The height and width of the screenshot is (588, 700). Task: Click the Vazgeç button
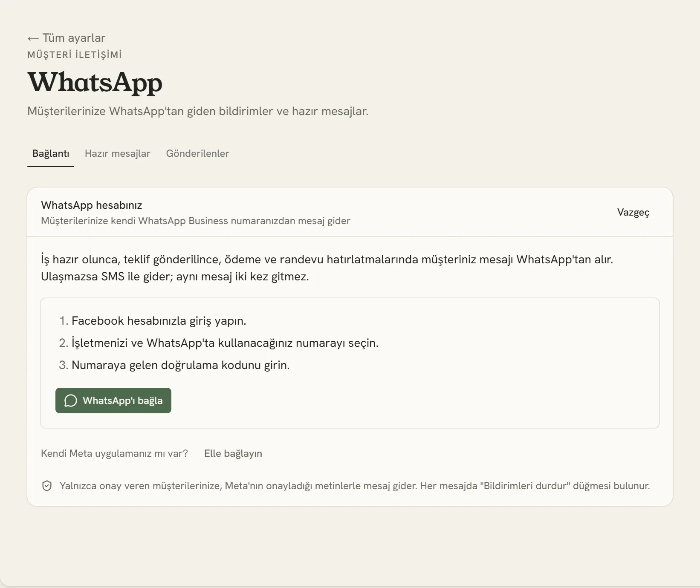(x=633, y=212)
